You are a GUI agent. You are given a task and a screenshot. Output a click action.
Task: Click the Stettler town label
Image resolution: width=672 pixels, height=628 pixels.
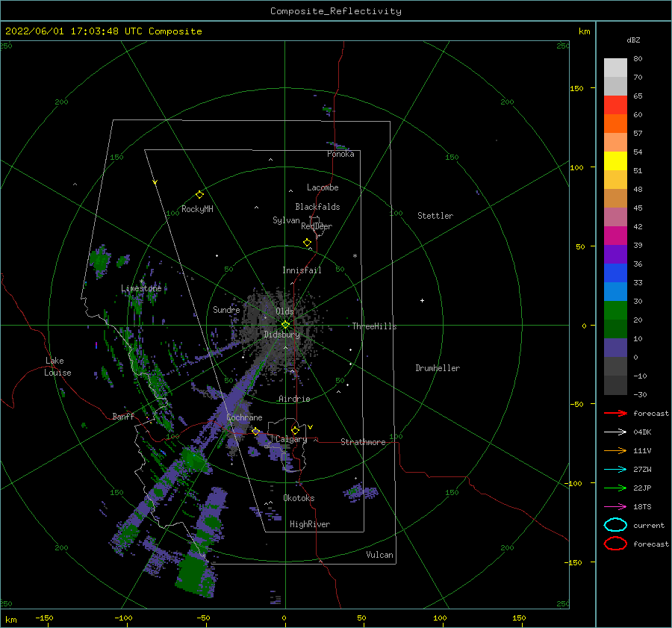(x=435, y=216)
